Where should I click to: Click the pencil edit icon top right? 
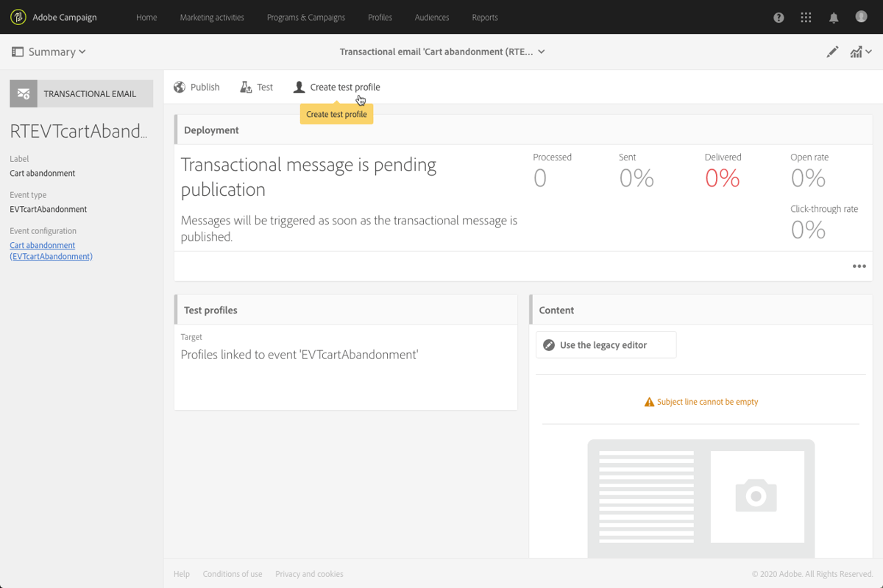pyautogui.click(x=831, y=52)
